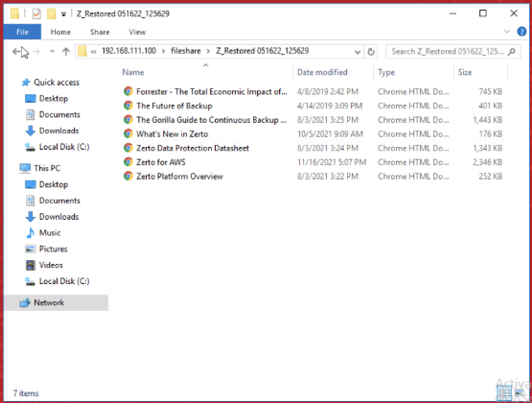This screenshot has height=403, width=532.
Task: Click the New Folder quick access icon
Action: click(51, 14)
